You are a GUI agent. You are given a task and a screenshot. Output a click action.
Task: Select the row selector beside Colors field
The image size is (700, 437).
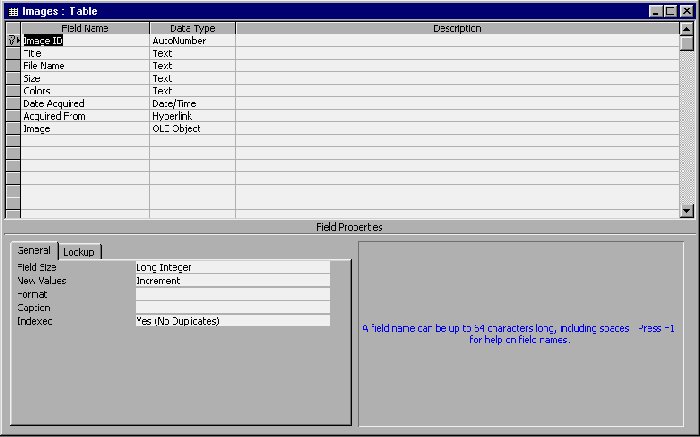13,91
